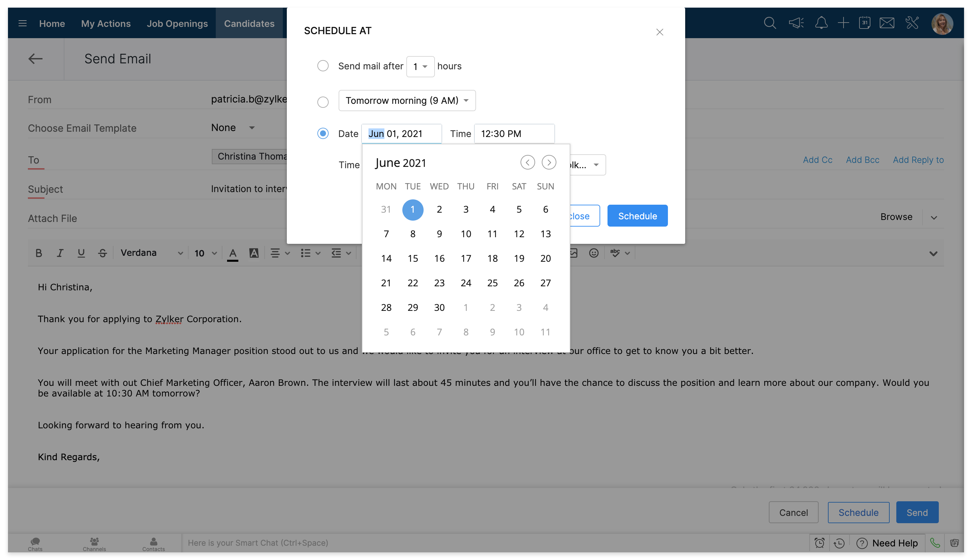Select the Date radio button
The height and width of the screenshot is (560, 972).
[x=323, y=133]
